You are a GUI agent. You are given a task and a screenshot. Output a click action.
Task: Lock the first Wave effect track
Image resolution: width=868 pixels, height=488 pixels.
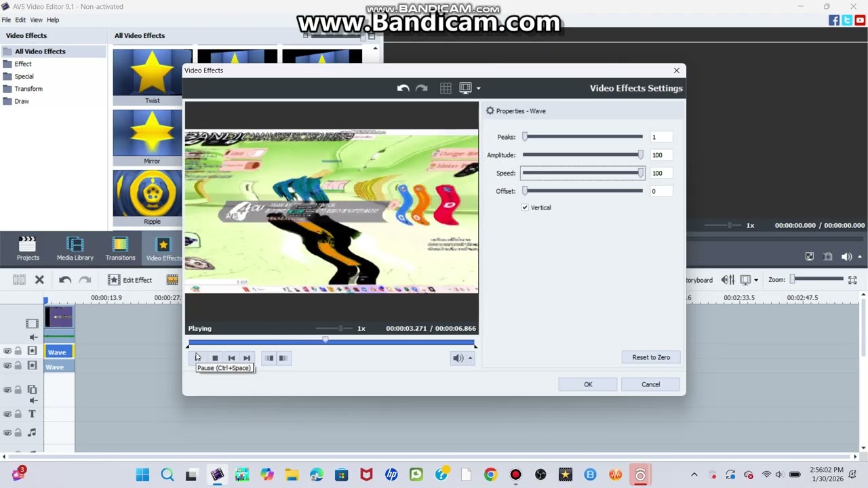[18, 351]
